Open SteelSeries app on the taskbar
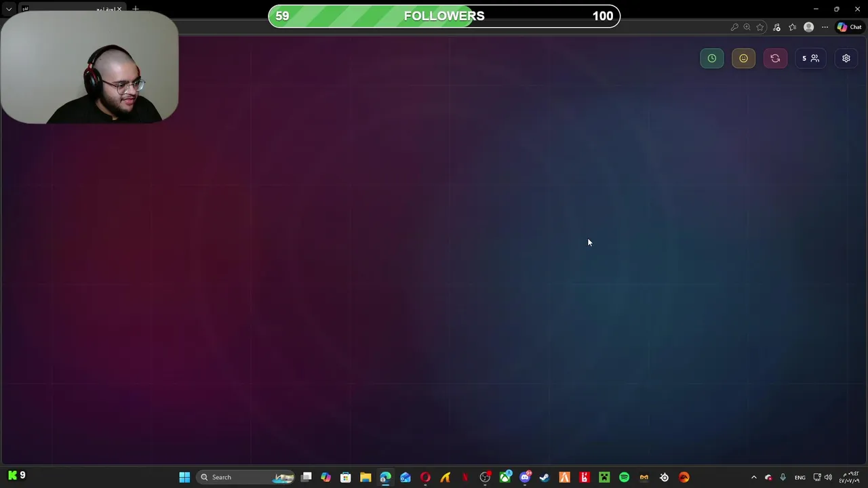 (664, 477)
